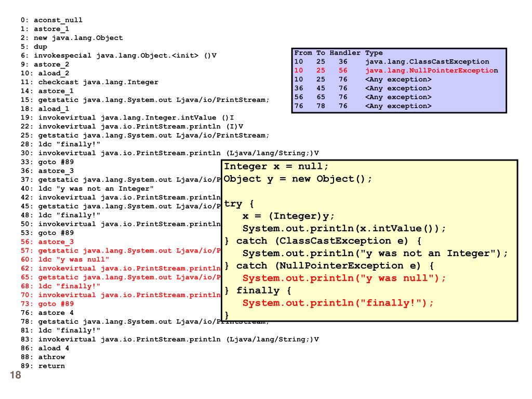The width and height of the screenshot is (532, 399).
Task: Click exception table header 'Handler'
Action: pyautogui.click(x=345, y=52)
